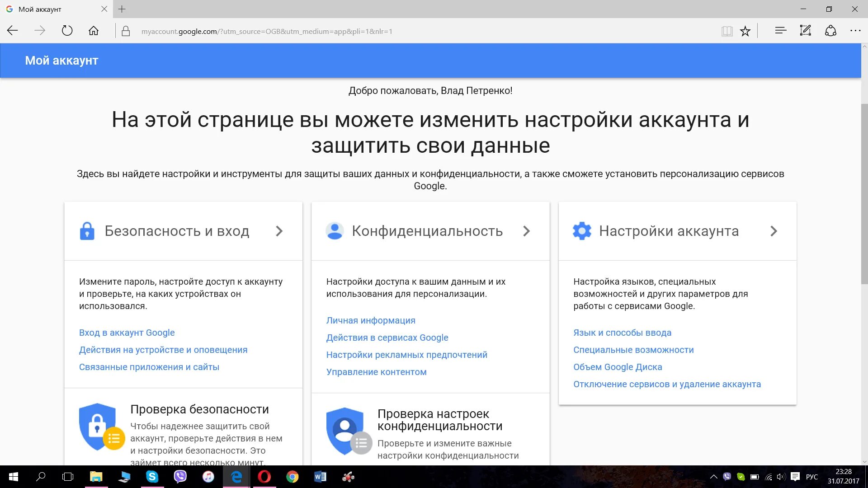Click Отключение сервисов и удаление аккаунта link
Viewport: 868px width, 488px height.
tap(667, 384)
